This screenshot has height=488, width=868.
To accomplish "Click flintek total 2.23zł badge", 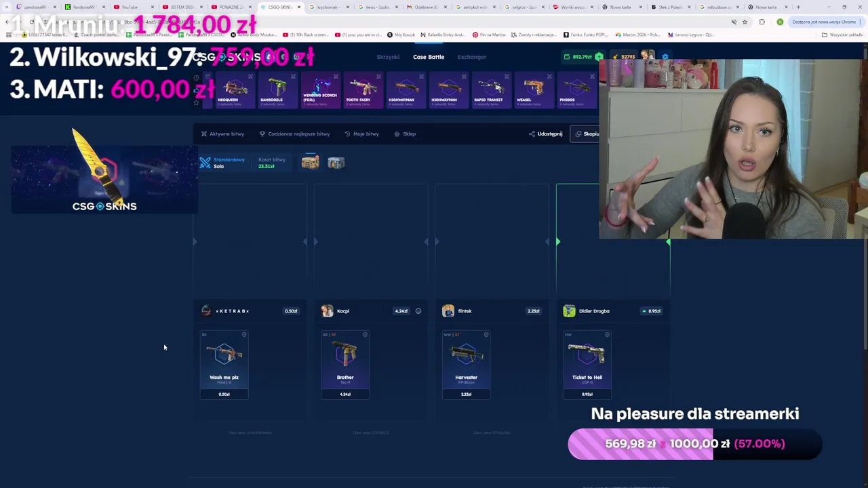I will [533, 311].
